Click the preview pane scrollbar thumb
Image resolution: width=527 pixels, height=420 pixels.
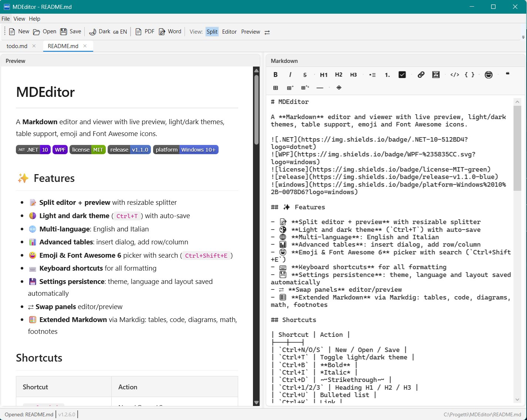(x=256, y=109)
